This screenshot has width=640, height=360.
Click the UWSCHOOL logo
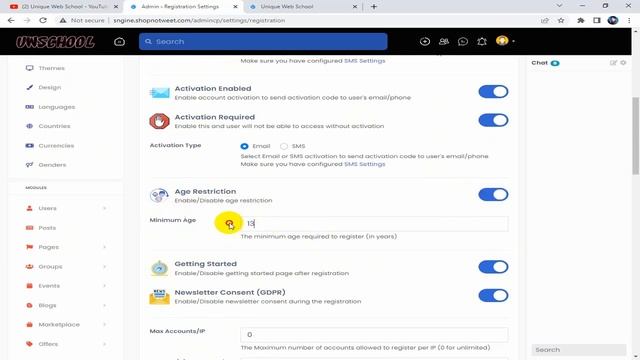click(x=55, y=42)
